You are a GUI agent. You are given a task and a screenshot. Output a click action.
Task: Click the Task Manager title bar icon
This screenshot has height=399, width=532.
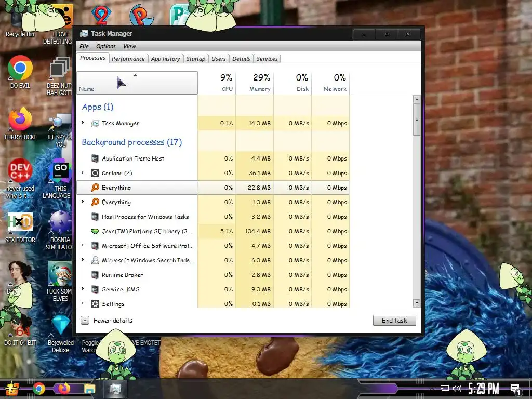[84, 34]
